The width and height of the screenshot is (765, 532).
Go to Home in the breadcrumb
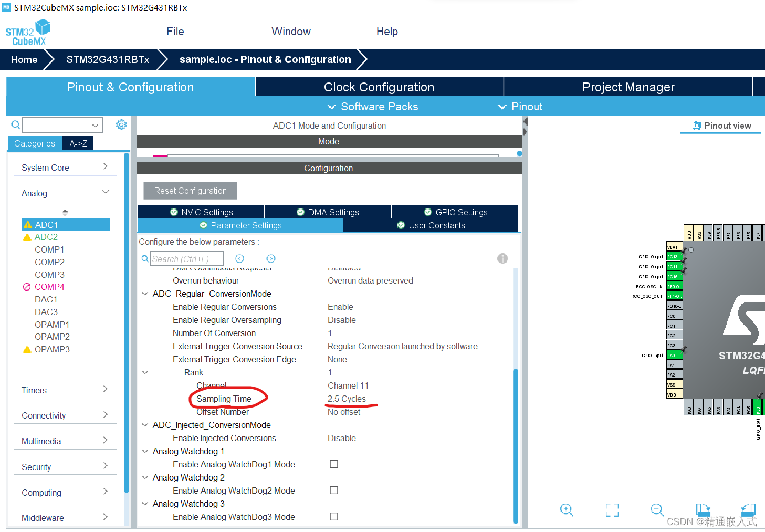tap(24, 59)
